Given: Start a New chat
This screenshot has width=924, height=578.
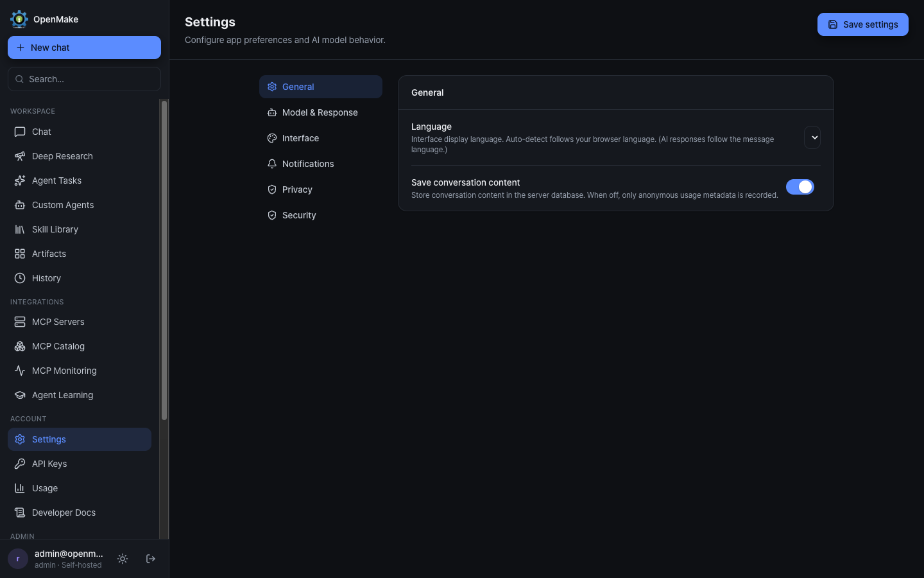Looking at the screenshot, I should pyautogui.click(x=84, y=48).
